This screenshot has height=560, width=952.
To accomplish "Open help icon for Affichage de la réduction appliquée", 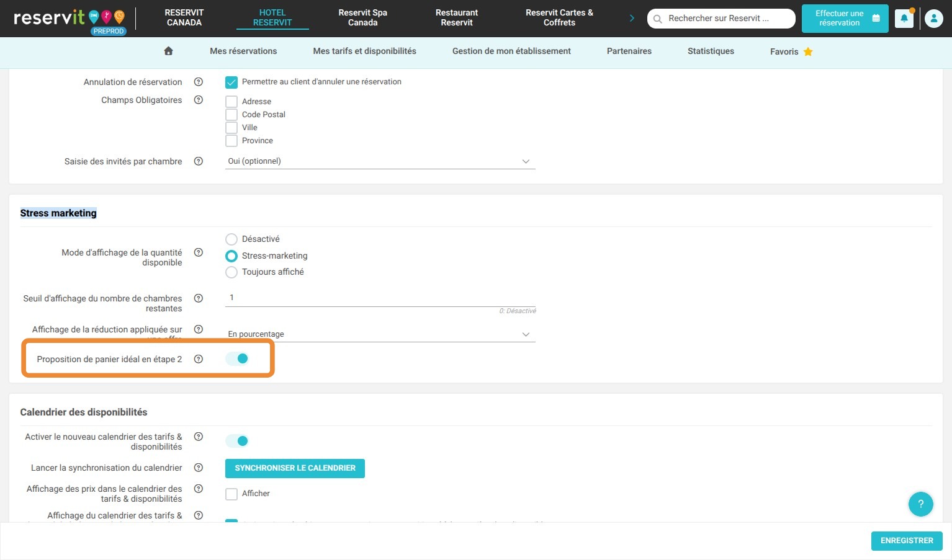I will point(199,329).
